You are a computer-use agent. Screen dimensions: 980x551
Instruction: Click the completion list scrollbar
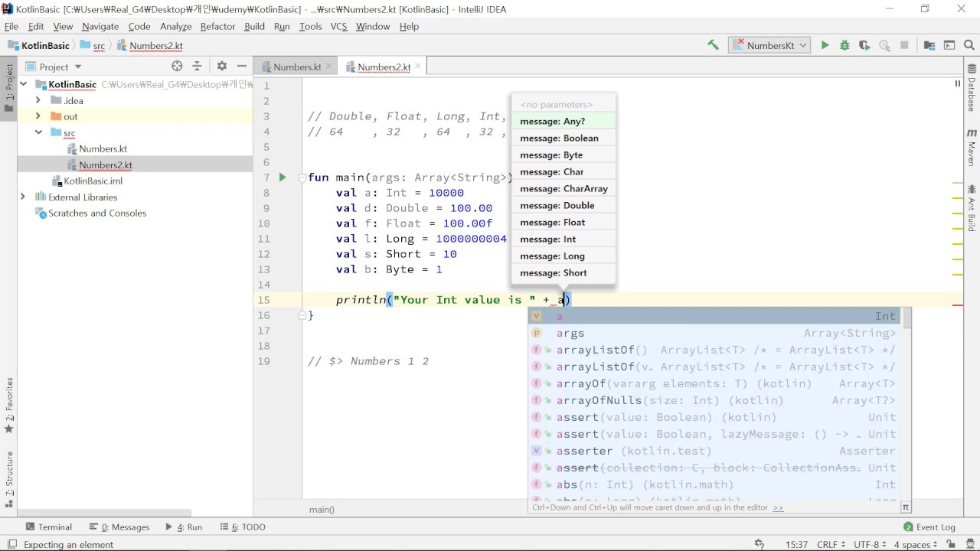tap(906, 318)
